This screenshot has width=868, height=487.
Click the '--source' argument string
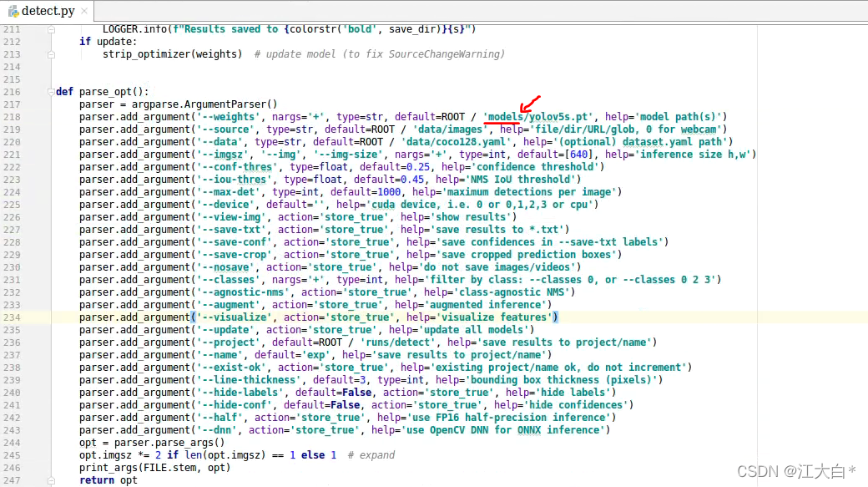[225, 129]
